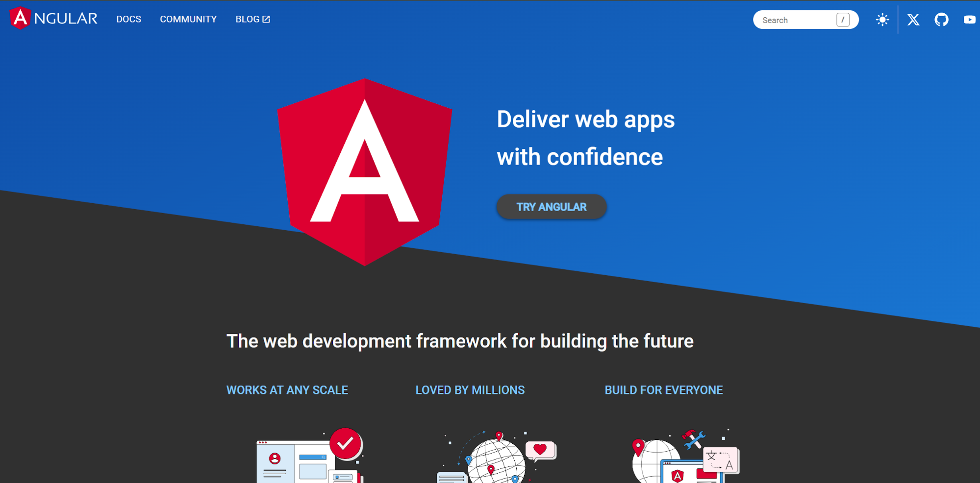
Task: Select the BUILD FOR EVERYONE heading
Action: (x=664, y=390)
